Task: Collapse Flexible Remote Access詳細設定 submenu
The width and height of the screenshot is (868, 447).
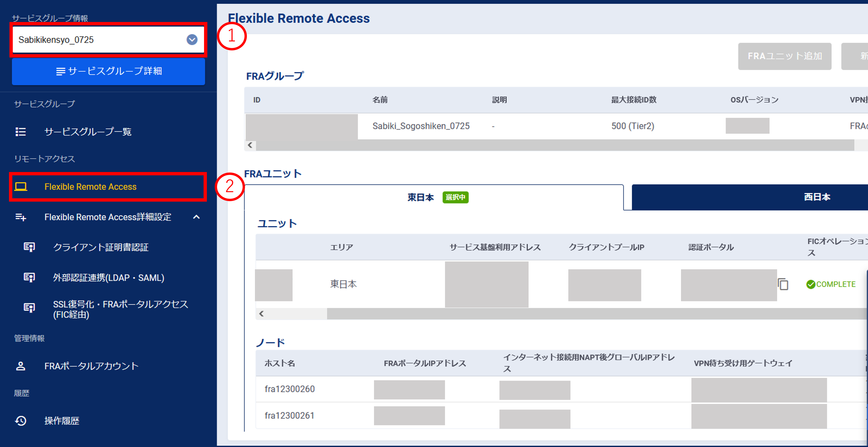Action: (196, 217)
